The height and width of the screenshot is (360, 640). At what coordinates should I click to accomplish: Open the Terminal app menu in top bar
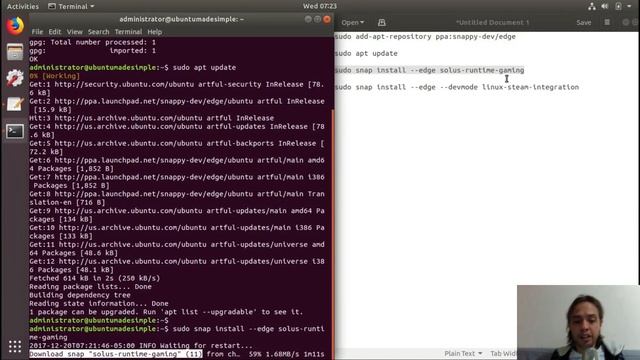pyautogui.click(x=71, y=6)
